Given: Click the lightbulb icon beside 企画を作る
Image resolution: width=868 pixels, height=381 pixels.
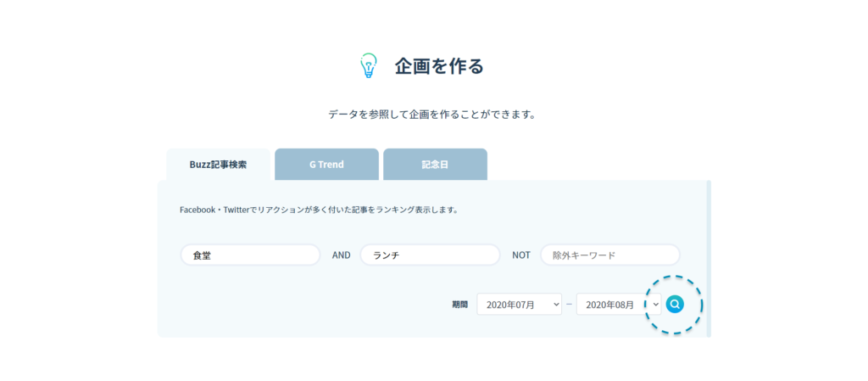Looking at the screenshot, I should [x=368, y=66].
